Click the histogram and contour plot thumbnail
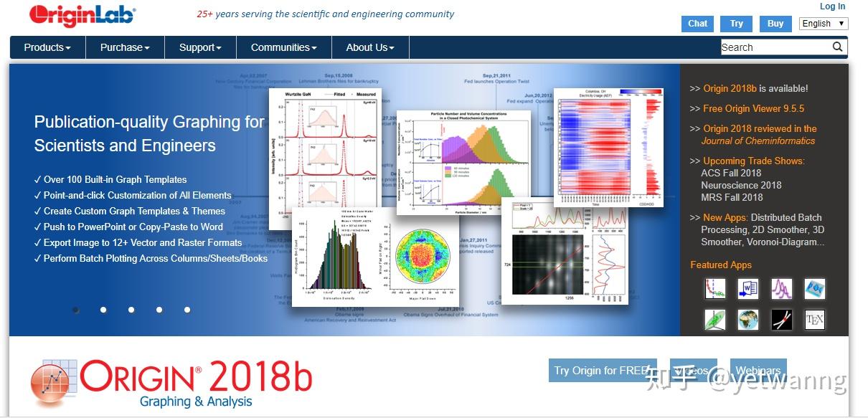This screenshot has height=418, width=868. click(x=376, y=257)
